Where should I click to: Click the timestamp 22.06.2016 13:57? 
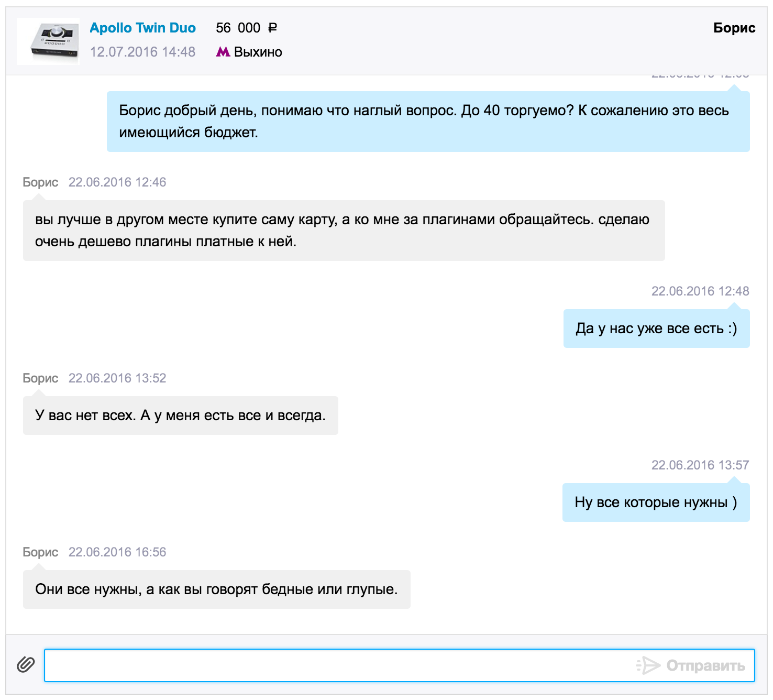click(700, 465)
